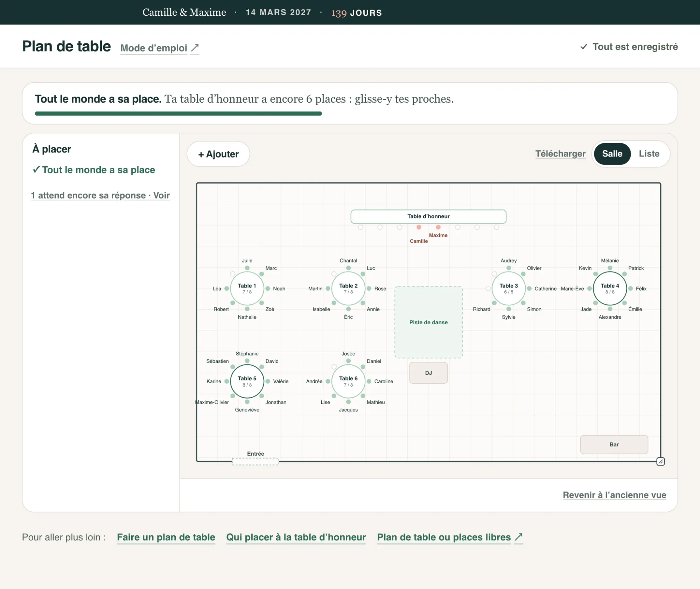Image resolution: width=700 pixels, height=589 pixels.
Task: Select Alexandre's seat dot at Table 4
Action: click(x=610, y=309)
